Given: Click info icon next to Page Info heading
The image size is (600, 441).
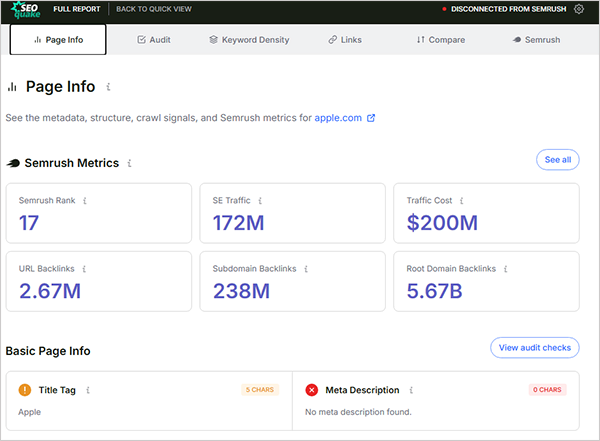Looking at the screenshot, I should (108, 87).
